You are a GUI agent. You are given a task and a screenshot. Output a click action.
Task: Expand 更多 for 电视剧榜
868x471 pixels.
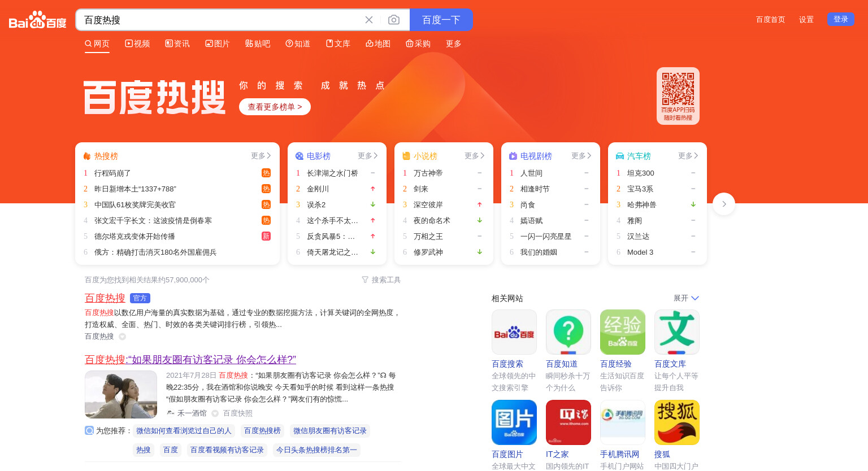point(581,156)
